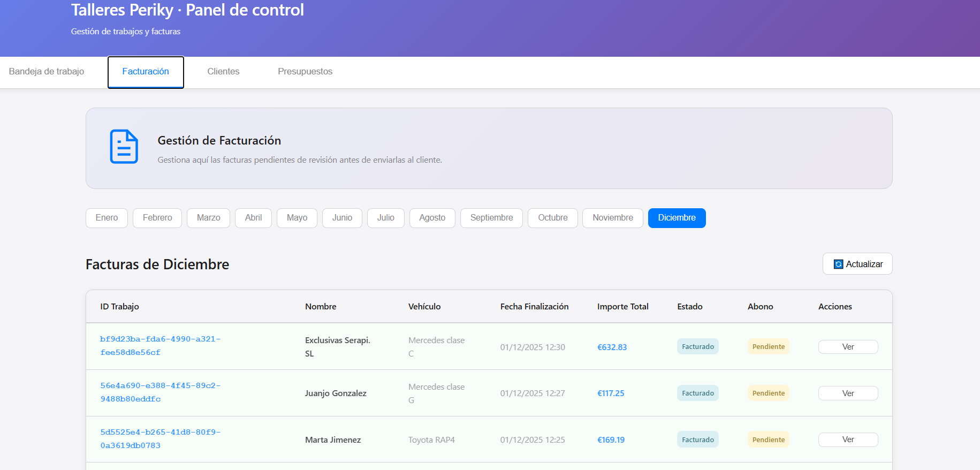Click Facturado status for Juanjo Gonzalez

tap(697, 393)
